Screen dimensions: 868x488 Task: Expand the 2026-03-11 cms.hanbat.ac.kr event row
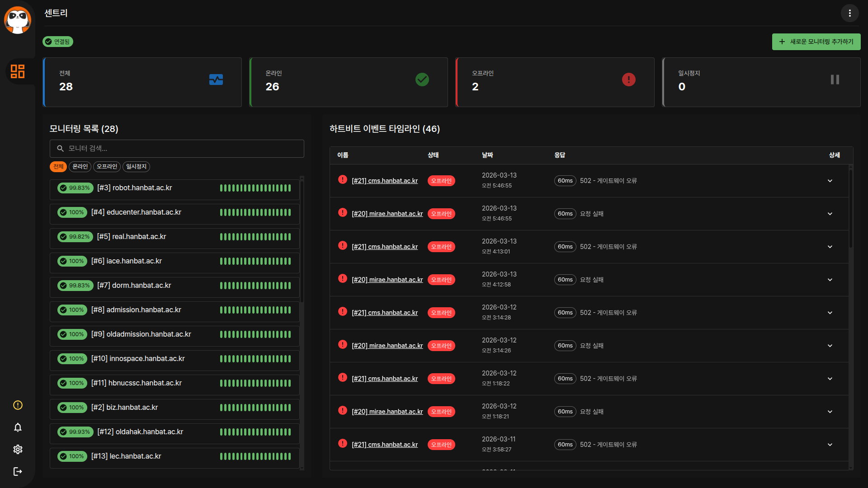[x=830, y=445]
